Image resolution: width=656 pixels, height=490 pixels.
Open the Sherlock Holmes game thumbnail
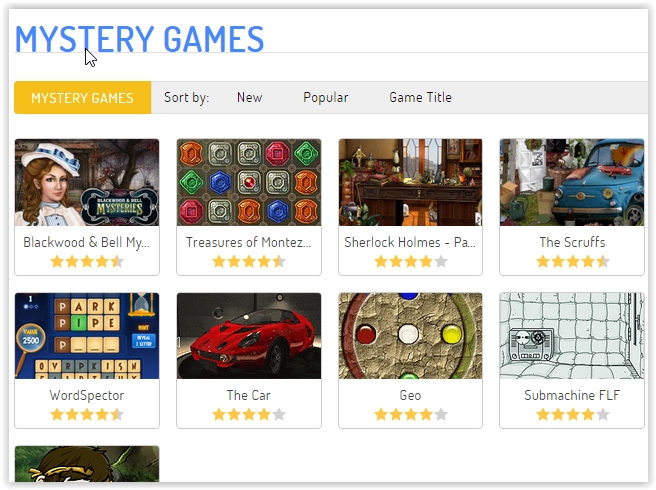click(x=410, y=182)
